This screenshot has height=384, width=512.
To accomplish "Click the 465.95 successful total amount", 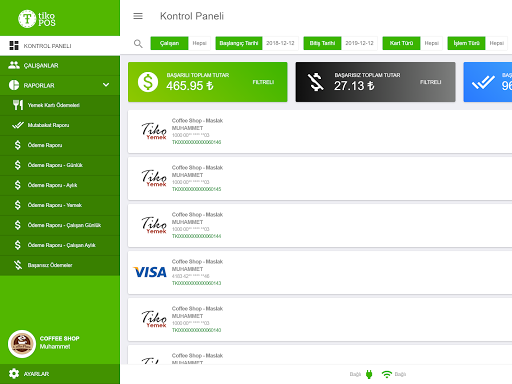I will 190,86.
